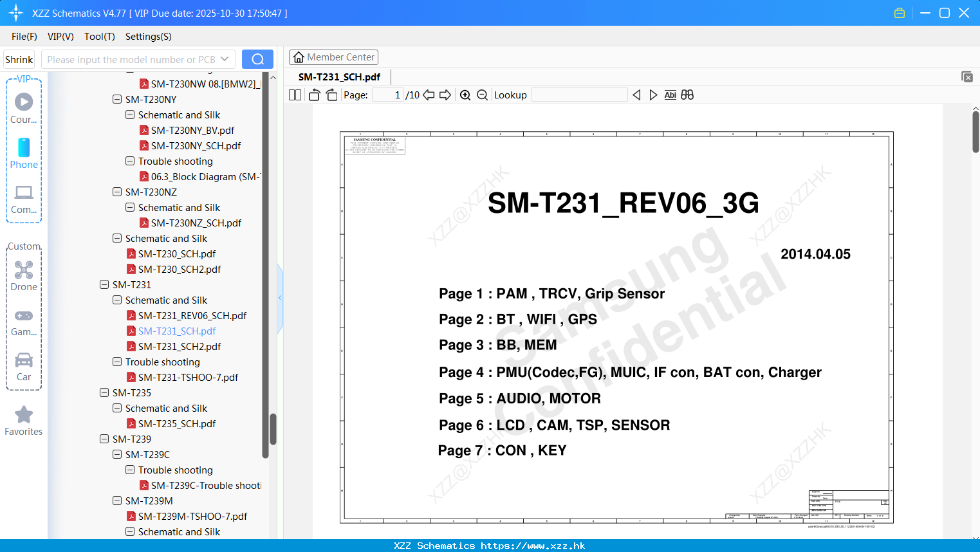Zoom in on the PDF

[x=465, y=95]
